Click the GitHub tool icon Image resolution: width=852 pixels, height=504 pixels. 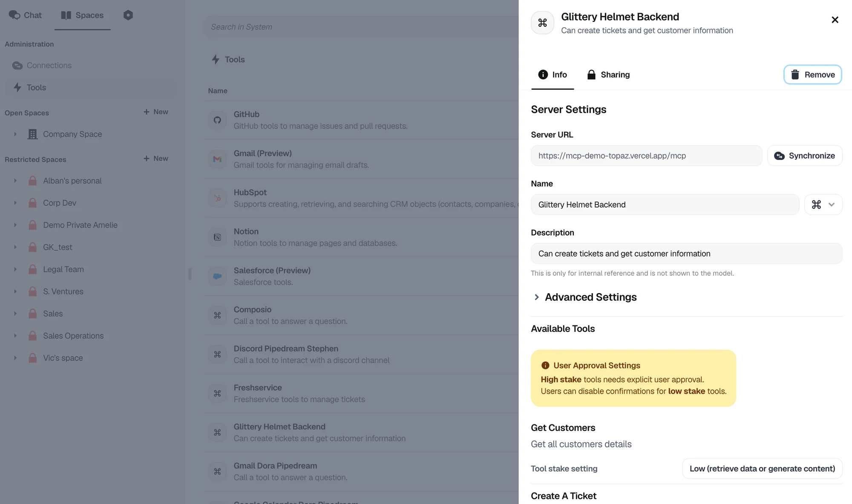217,120
